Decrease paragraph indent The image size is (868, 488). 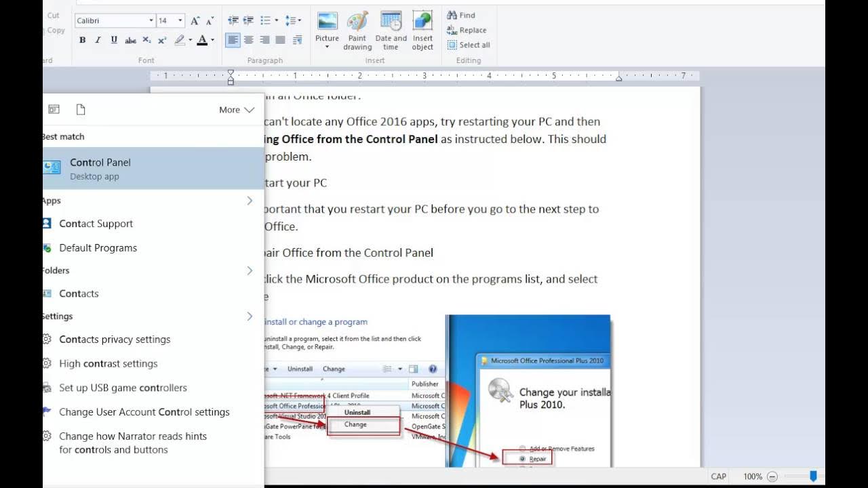tap(233, 21)
